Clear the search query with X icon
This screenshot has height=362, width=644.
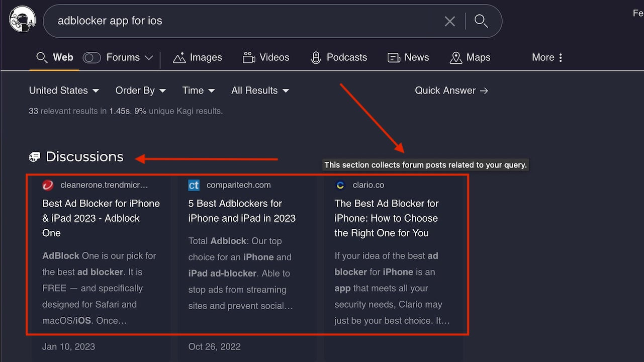coord(449,21)
